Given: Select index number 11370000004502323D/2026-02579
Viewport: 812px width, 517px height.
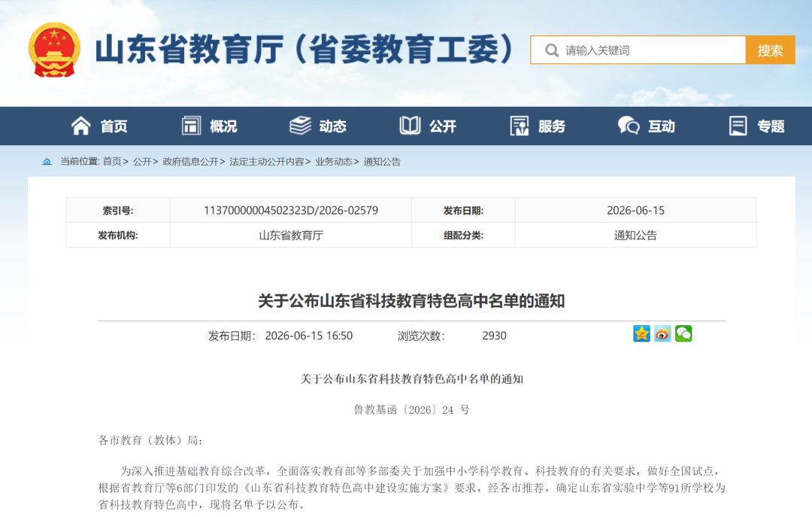Looking at the screenshot, I should (x=291, y=211).
